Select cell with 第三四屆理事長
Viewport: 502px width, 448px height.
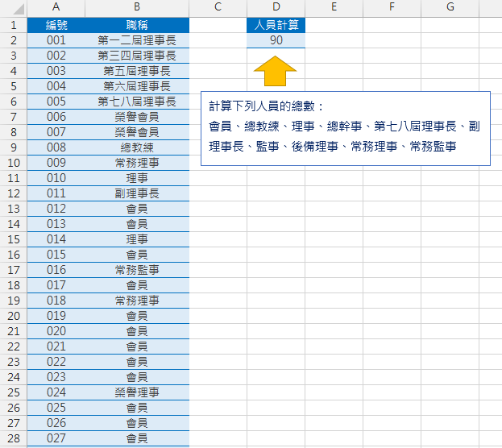[x=137, y=56]
